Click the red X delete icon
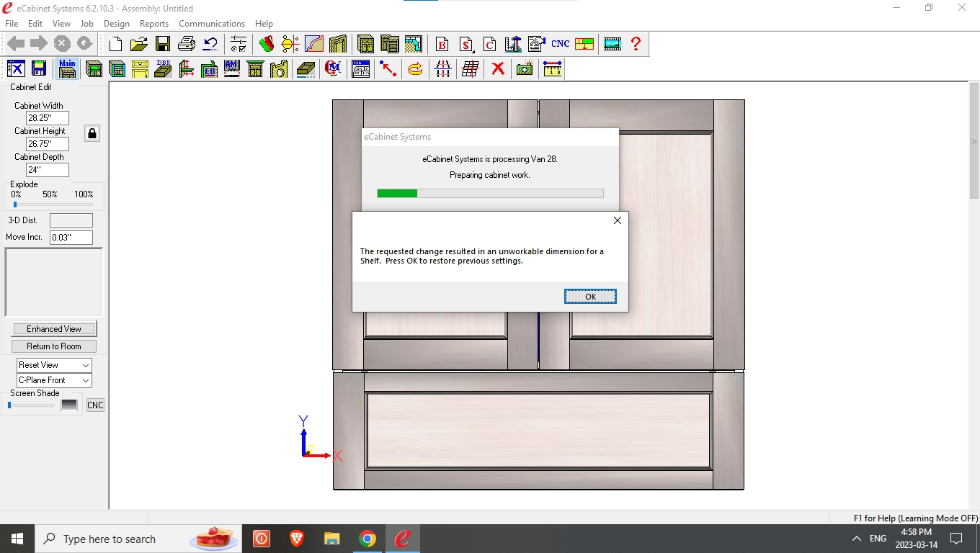The width and height of the screenshot is (980, 553). point(497,69)
